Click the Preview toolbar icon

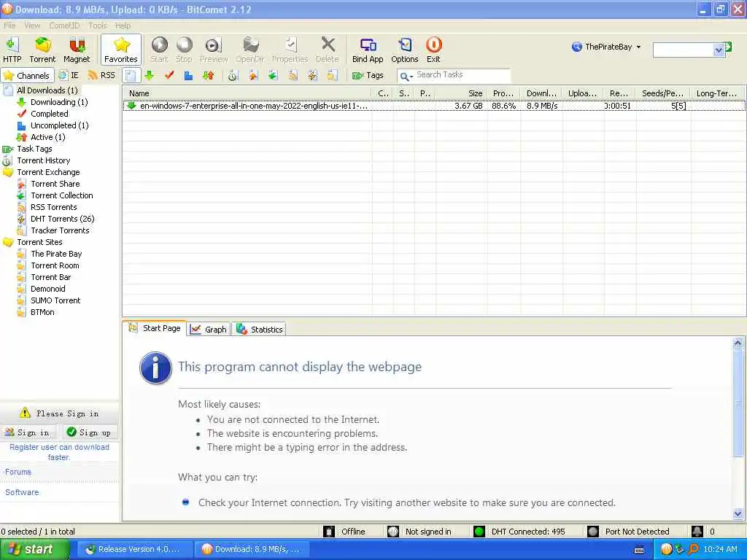214,50
